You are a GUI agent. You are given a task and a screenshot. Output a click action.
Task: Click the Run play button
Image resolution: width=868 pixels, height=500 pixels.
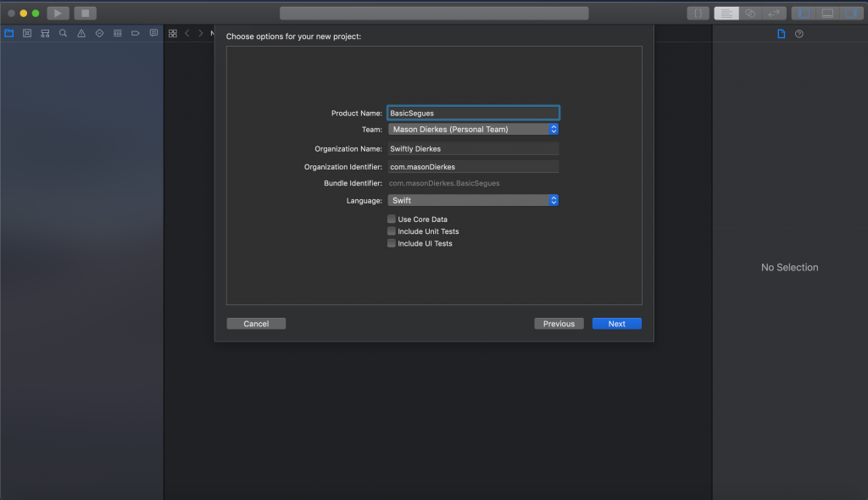[x=58, y=14]
